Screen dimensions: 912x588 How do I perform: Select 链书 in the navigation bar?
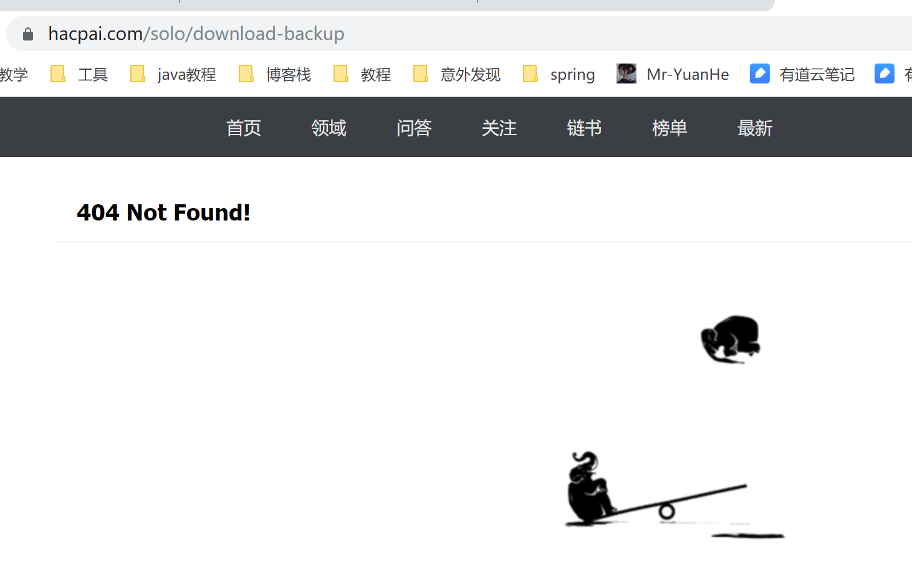(x=584, y=128)
